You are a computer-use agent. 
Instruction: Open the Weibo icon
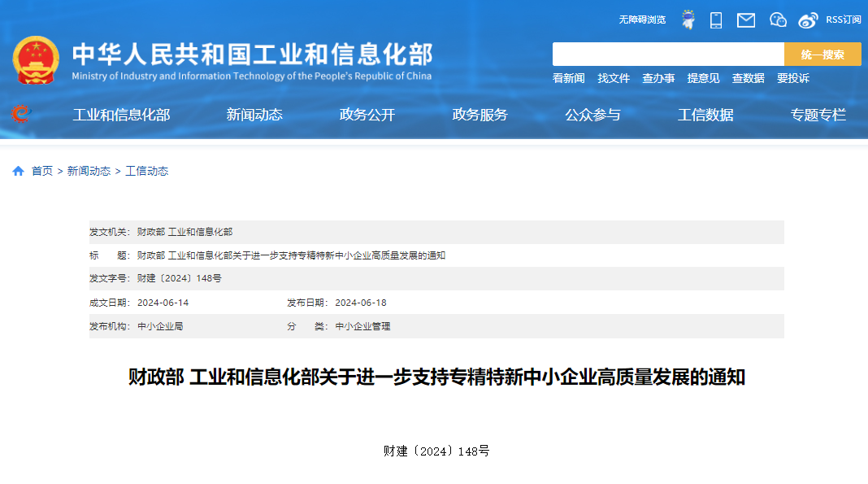[808, 20]
